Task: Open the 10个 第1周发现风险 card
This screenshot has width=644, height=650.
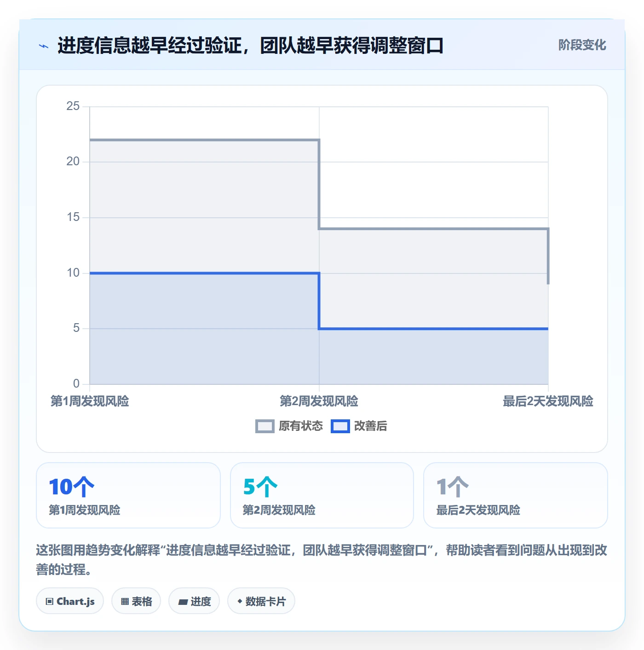Action: tap(128, 495)
